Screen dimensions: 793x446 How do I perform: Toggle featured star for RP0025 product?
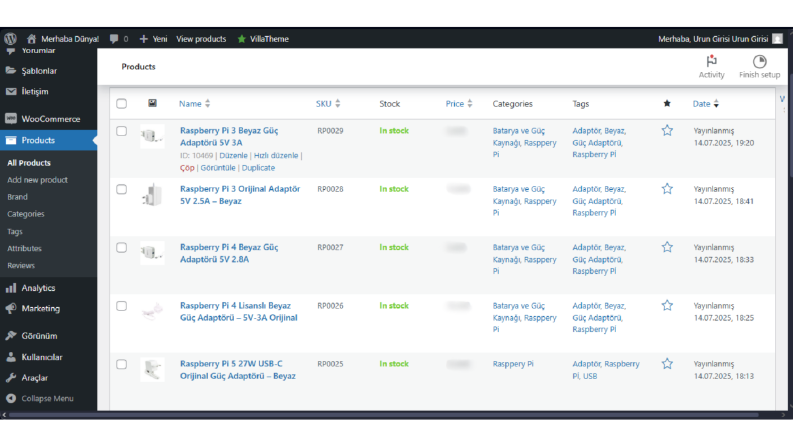click(667, 364)
